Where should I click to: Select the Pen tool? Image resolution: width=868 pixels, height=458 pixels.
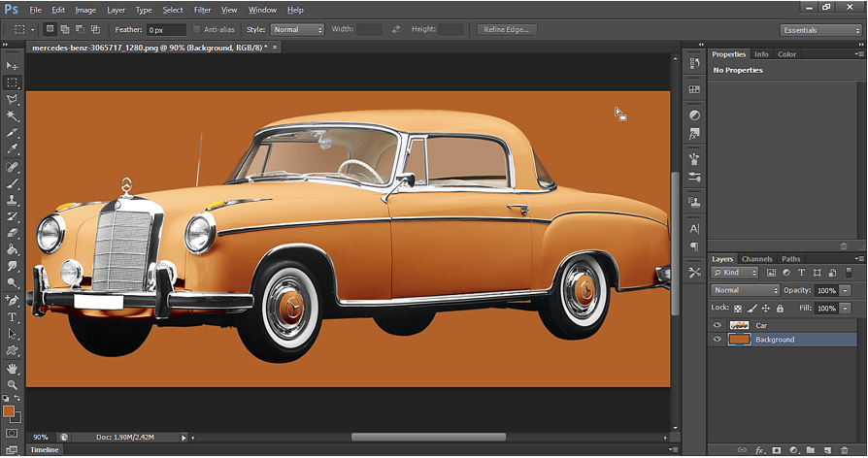[12, 301]
